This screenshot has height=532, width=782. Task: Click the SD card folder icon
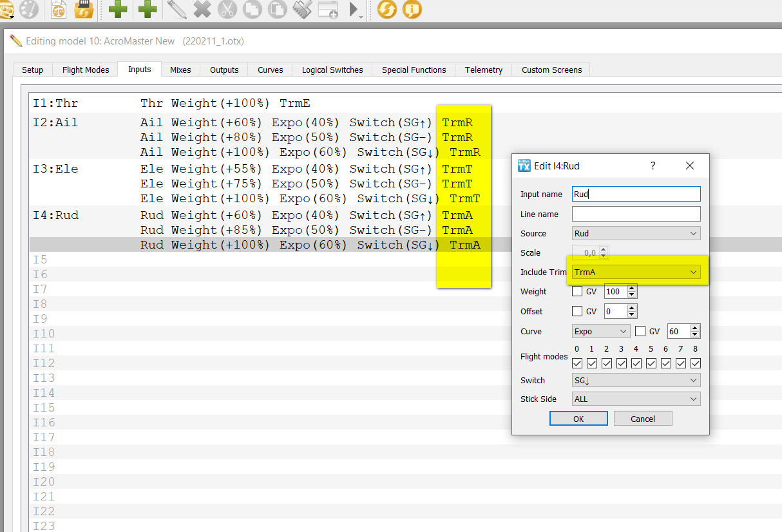(x=84, y=9)
